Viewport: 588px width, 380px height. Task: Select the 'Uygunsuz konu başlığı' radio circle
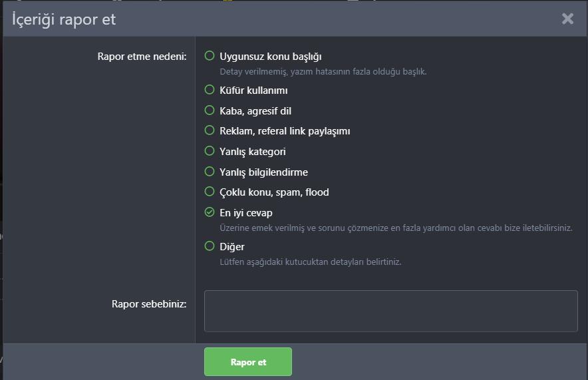pos(210,56)
